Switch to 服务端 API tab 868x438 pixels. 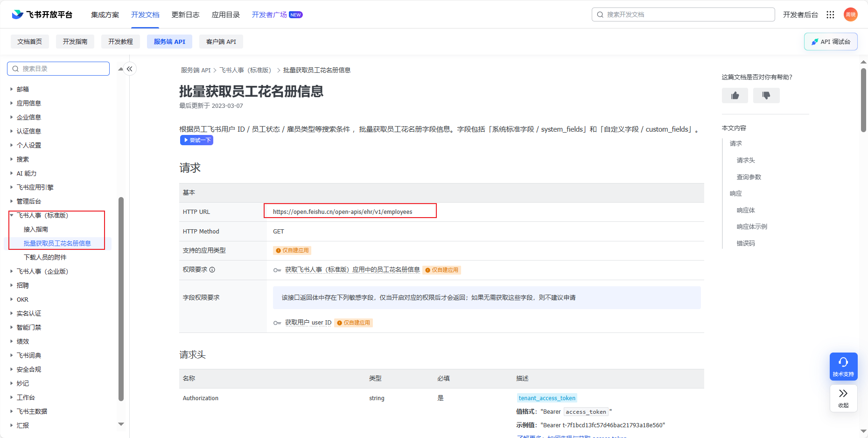click(169, 42)
